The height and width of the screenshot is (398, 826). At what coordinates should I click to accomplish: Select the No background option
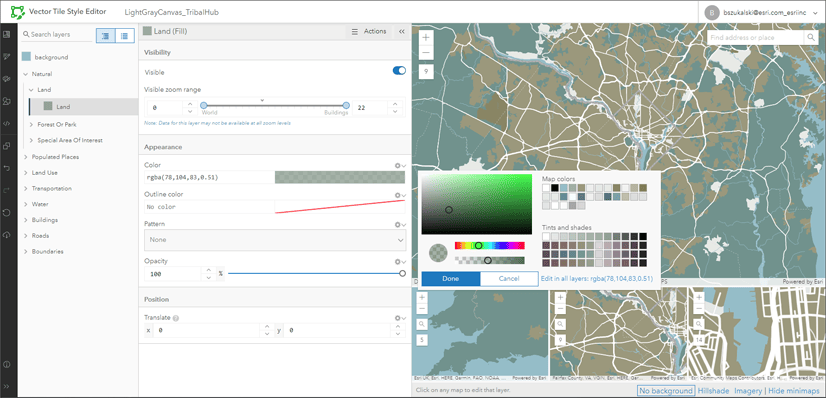(x=666, y=391)
